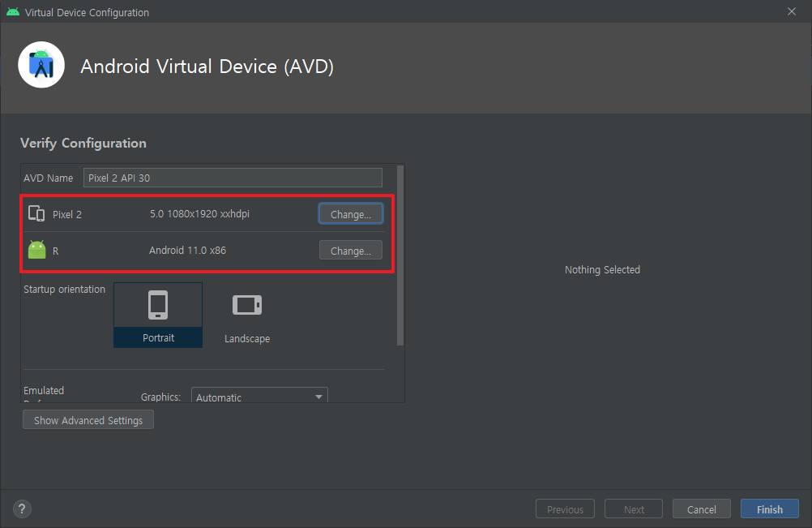This screenshot has height=528, width=812.
Task: Click the Finish button
Action: [x=770, y=509]
